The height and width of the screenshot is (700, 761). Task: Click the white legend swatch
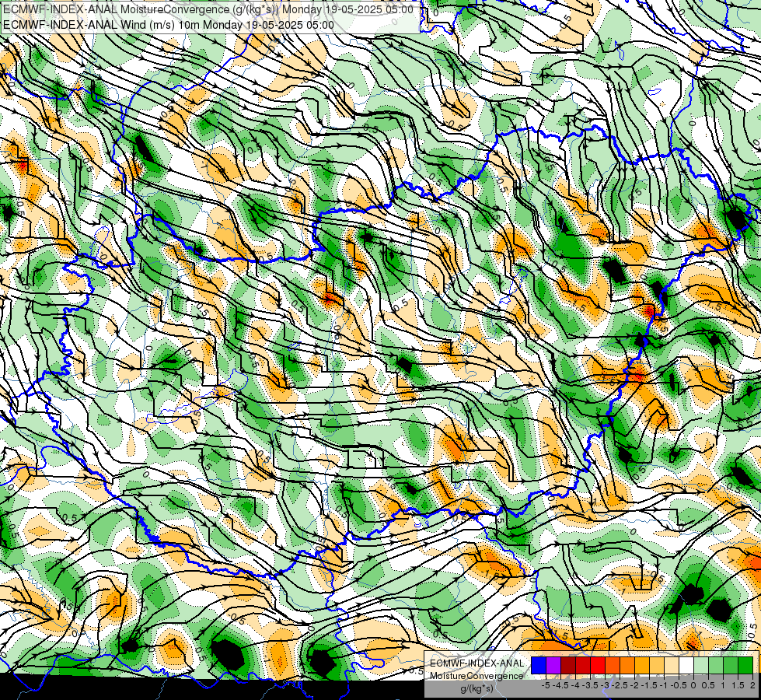tap(686, 666)
